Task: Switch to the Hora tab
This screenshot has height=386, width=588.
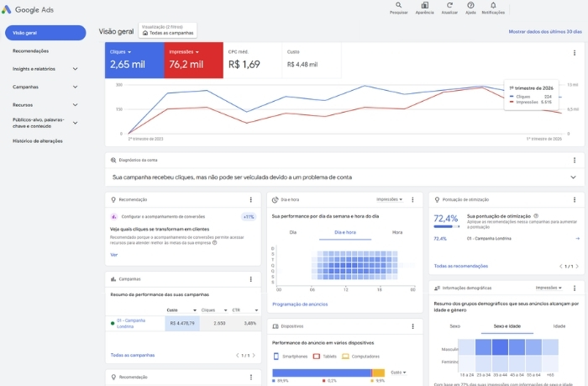Action: [x=397, y=232]
